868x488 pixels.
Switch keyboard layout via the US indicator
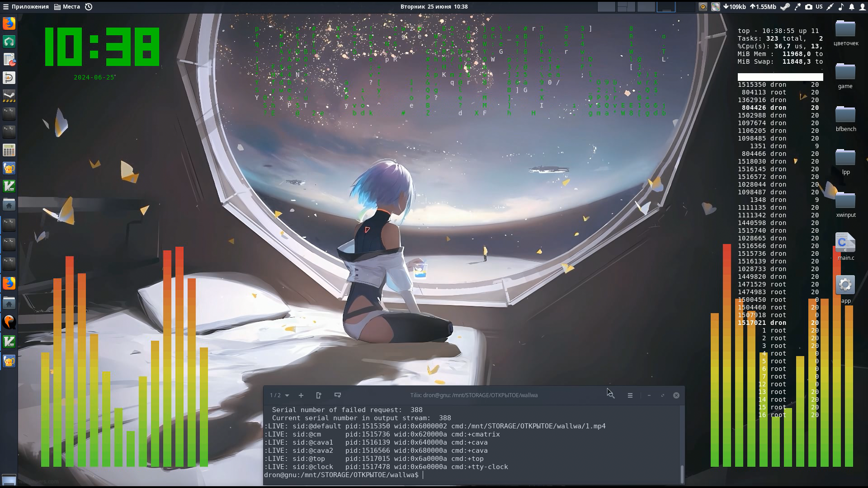[819, 7]
